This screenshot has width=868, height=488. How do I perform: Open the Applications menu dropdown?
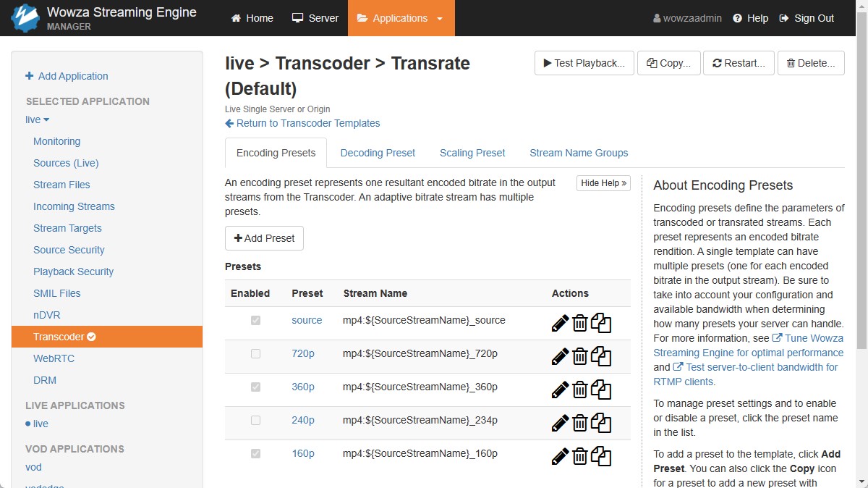click(x=401, y=18)
